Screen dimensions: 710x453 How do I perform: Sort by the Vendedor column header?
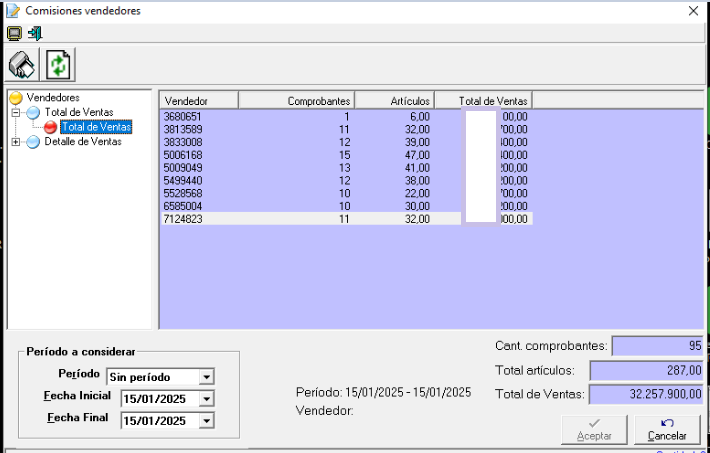coord(199,101)
